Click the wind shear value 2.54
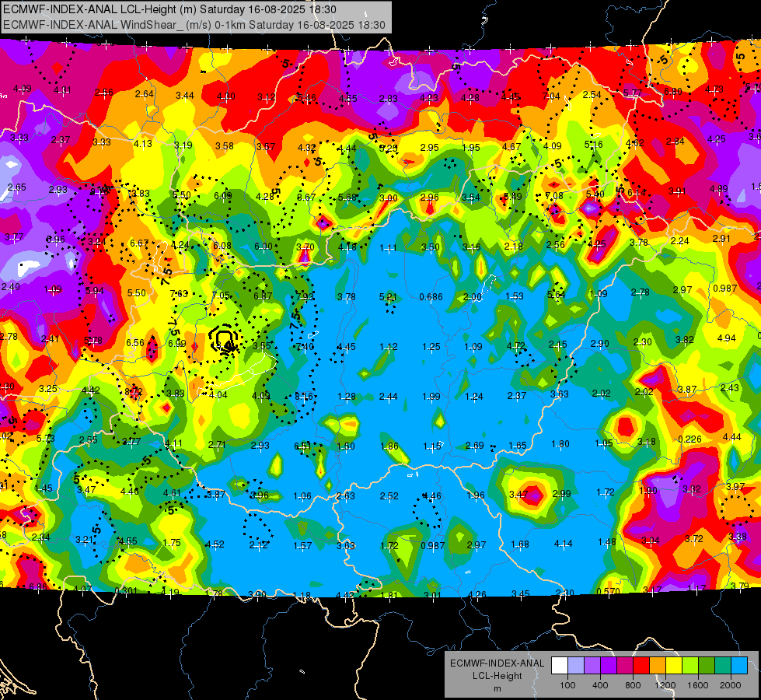 click(x=592, y=95)
